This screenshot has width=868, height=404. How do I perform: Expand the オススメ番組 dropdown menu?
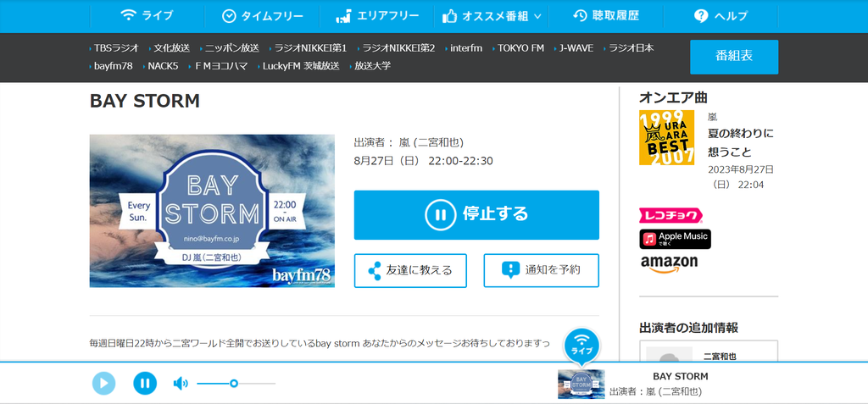click(492, 16)
